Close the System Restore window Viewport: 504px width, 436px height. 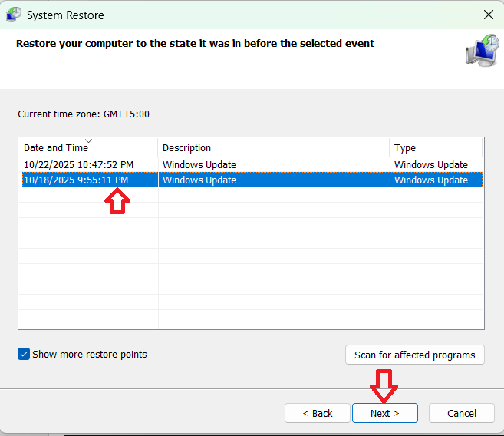(488, 15)
